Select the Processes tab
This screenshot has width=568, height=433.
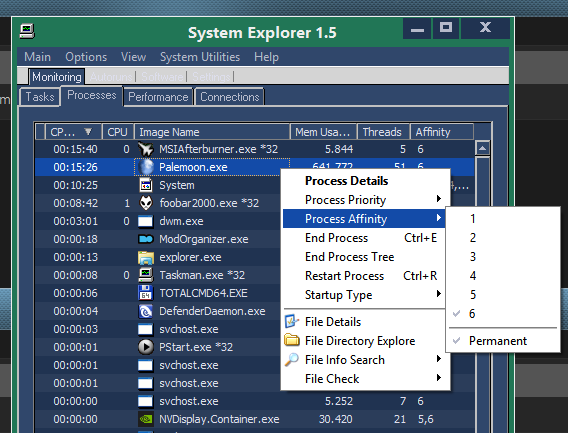pyautogui.click(x=92, y=95)
